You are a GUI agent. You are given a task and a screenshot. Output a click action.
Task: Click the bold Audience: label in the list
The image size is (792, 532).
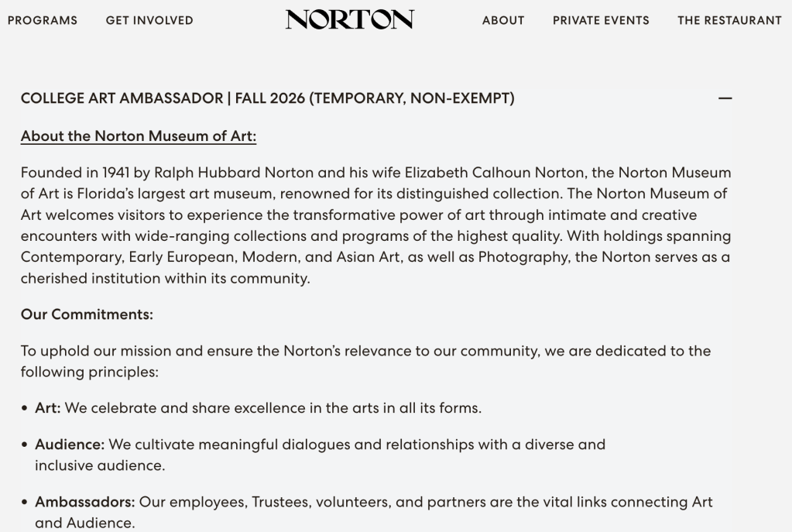70,444
